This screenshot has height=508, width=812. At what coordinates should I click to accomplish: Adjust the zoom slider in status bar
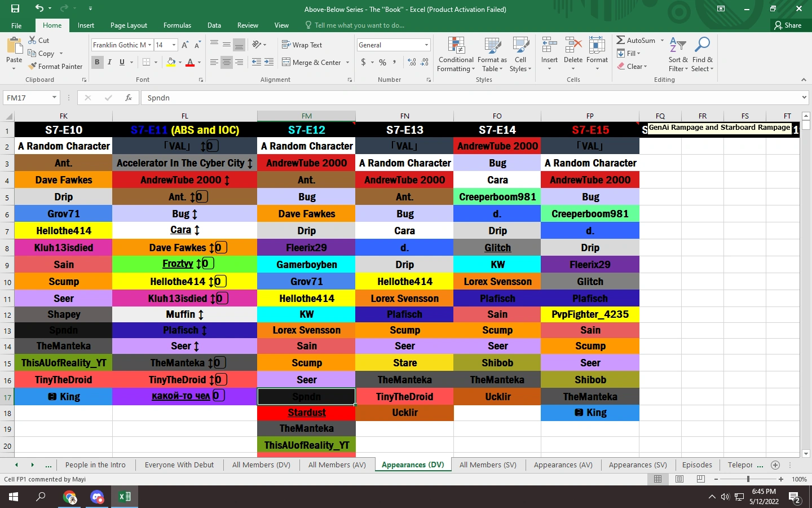[748, 479]
